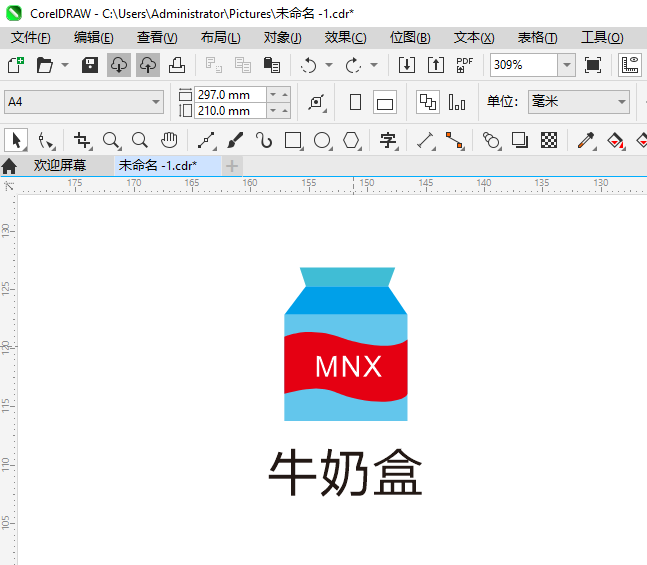The height and width of the screenshot is (565, 647).
Task: Undo the last action
Action: [x=308, y=65]
